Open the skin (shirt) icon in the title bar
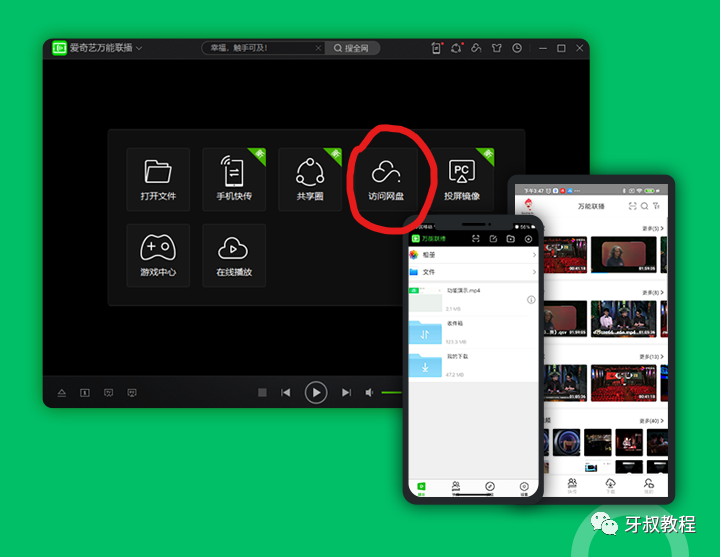The image size is (720, 557). (497, 48)
